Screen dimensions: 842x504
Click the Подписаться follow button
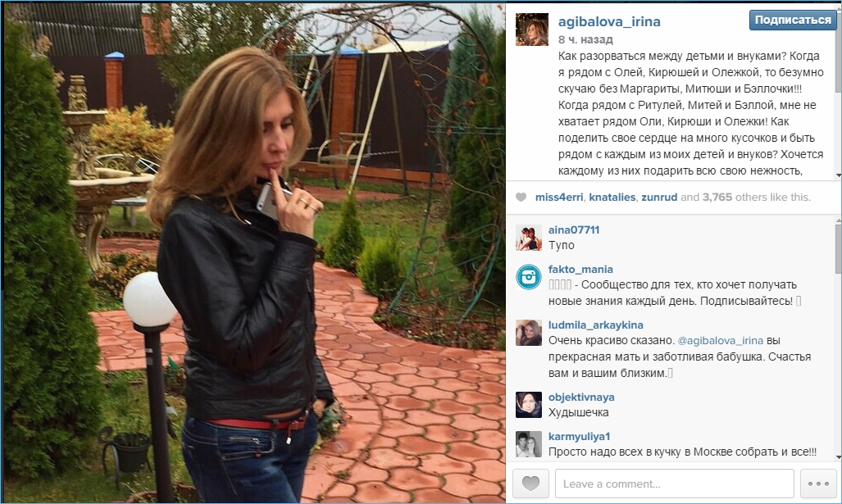[793, 20]
